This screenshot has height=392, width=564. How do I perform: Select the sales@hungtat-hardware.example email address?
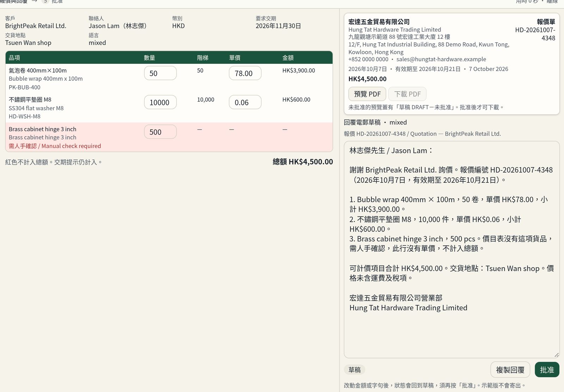441,59
